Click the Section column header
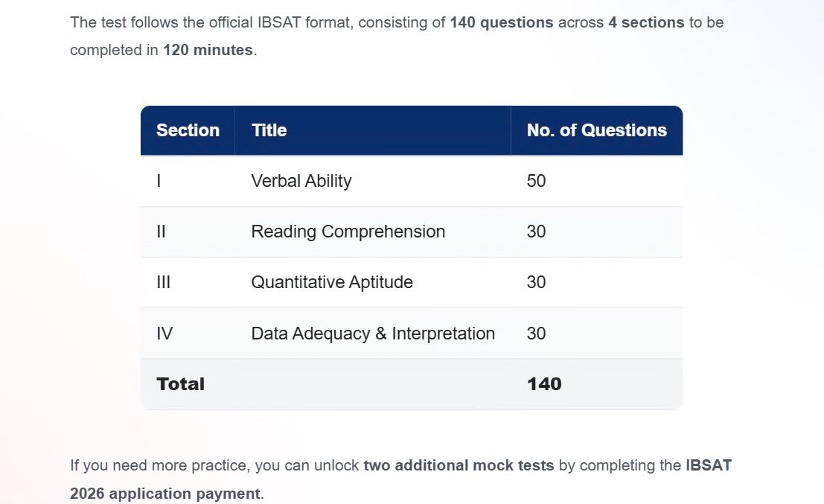 click(188, 130)
